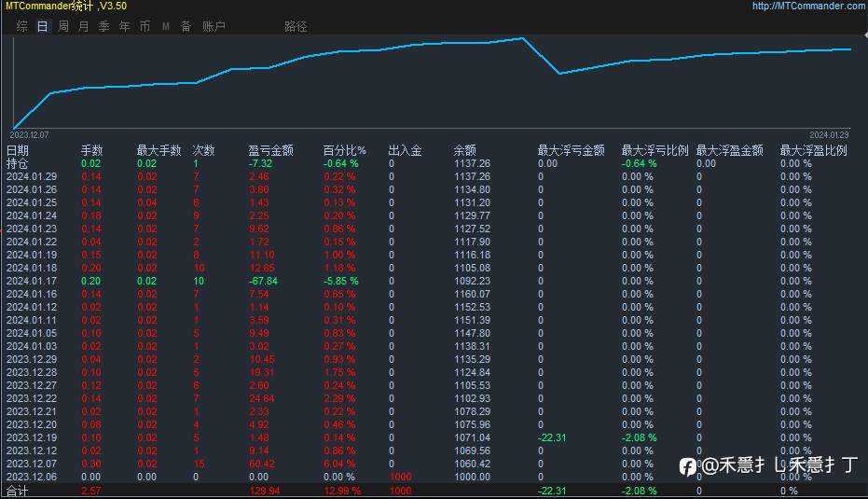The width and height of the screenshot is (868, 499).
Task: Open the 备 tab
Action: [186, 26]
